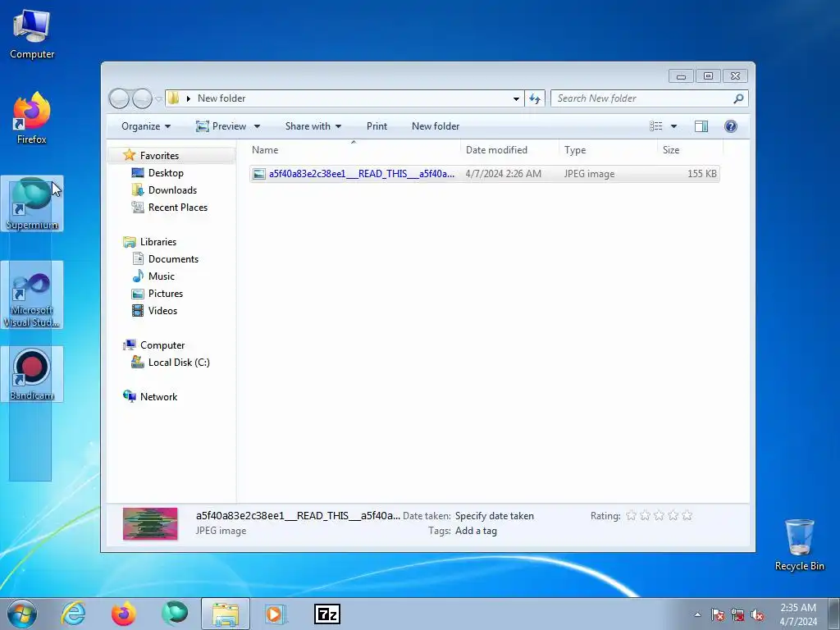
Task: Click the folder icon in the address bar
Action: [x=174, y=98]
